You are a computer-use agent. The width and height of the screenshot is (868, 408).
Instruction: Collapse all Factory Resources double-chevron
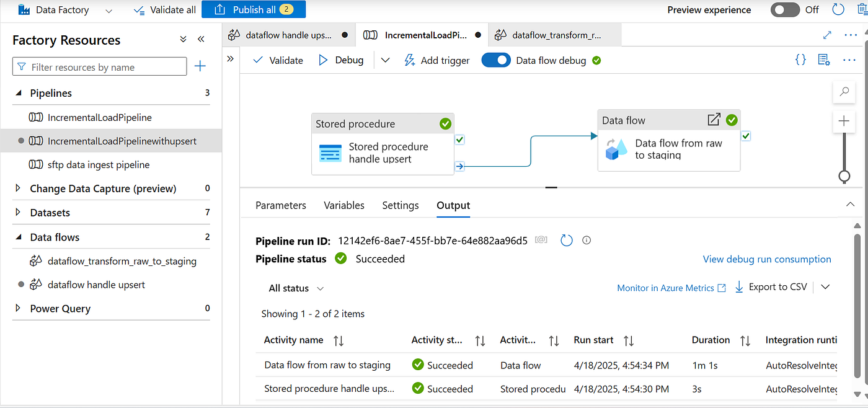coord(184,39)
